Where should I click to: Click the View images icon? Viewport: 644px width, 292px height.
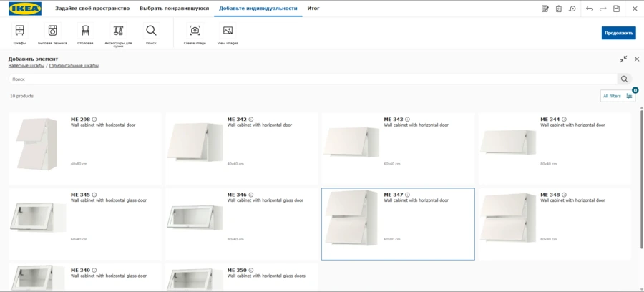[228, 30]
